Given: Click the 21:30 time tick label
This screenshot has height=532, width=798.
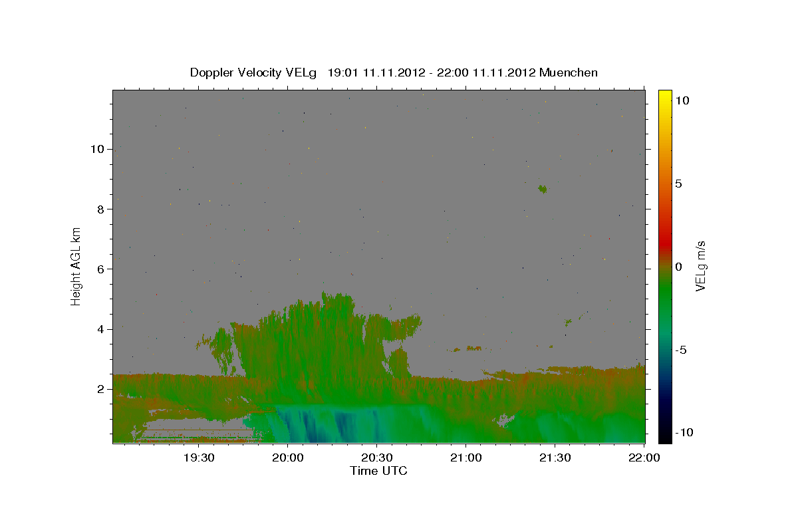Looking at the screenshot, I should pyautogui.click(x=555, y=458).
